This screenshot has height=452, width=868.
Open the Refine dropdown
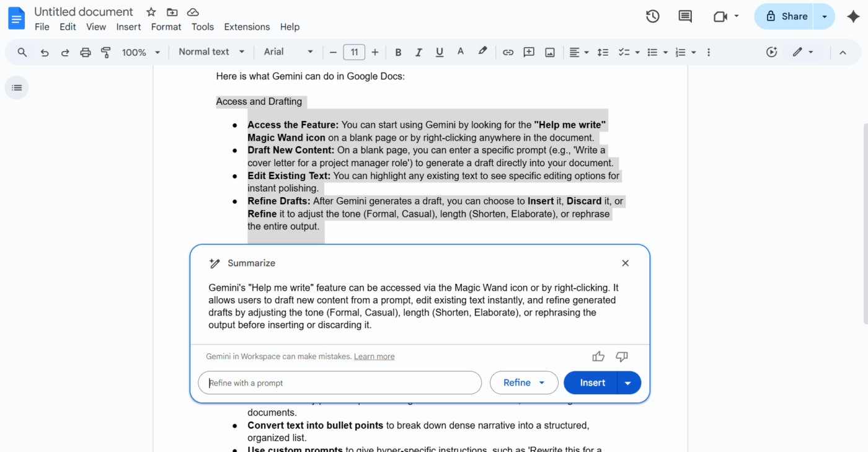coord(524,383)
